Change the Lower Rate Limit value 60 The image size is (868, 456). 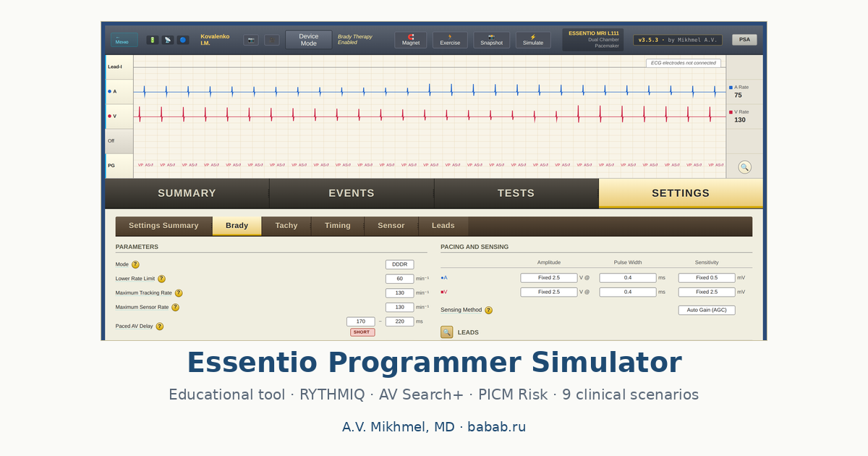(x=399, y=279)
